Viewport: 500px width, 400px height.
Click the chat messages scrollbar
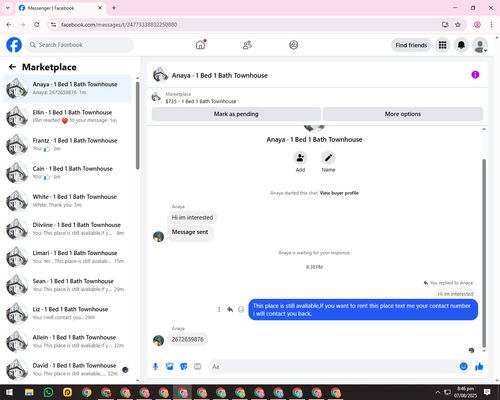(484, 253)
